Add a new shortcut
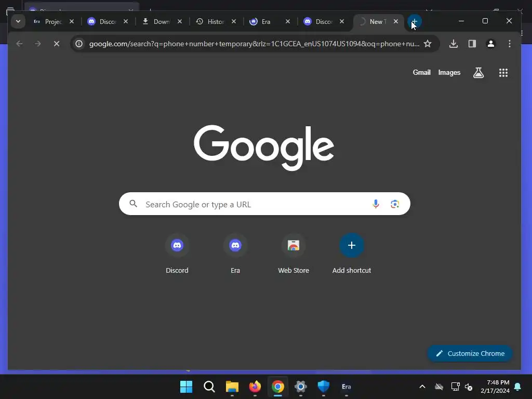532x399 pixels. tap(352, 254)
